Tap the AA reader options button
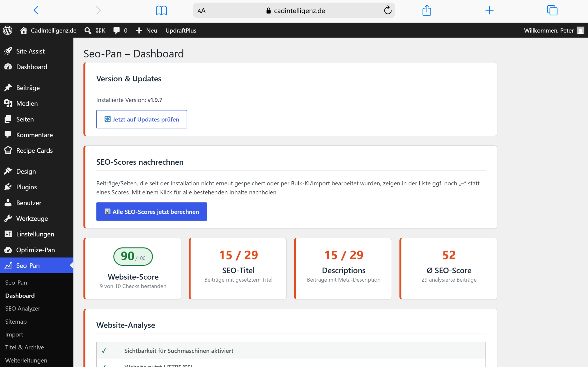 (x=201, y=11)
